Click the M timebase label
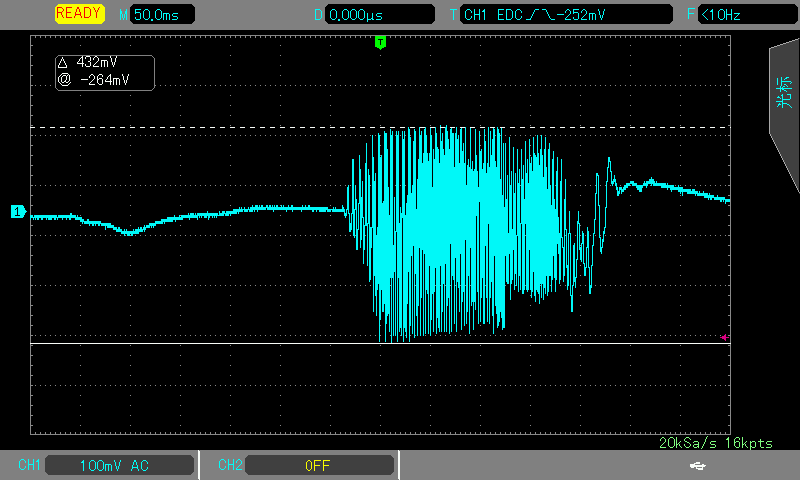Screen dimensions: 800x480 pyautogui.click(x=123, y=15)
